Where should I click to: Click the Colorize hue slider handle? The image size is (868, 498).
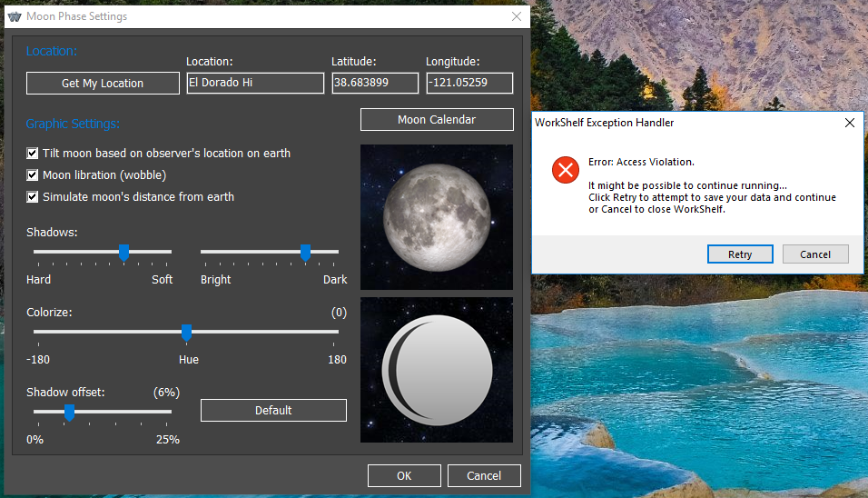point(186,332)
